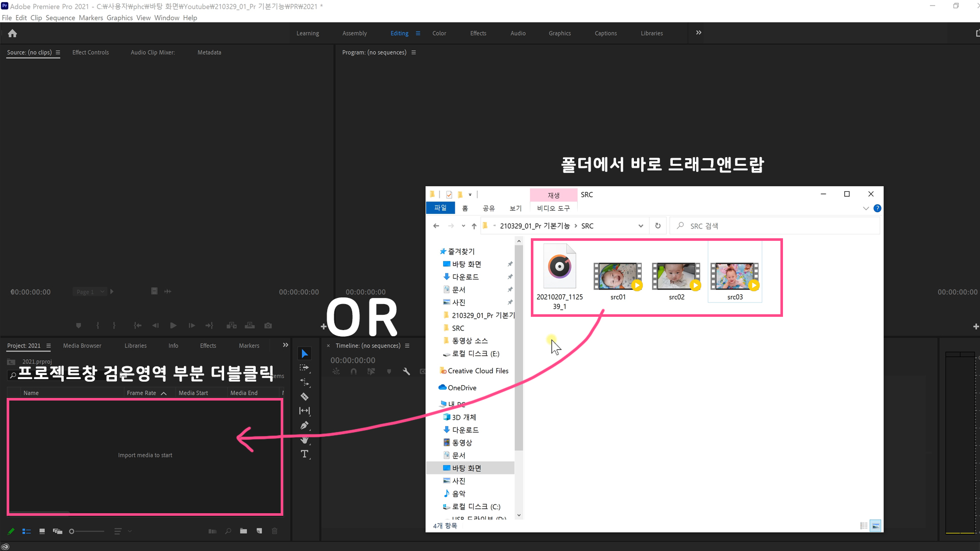Go up one folder in Explorer
The width and height of the screenshot is (980, 551).
coord(474,226)
